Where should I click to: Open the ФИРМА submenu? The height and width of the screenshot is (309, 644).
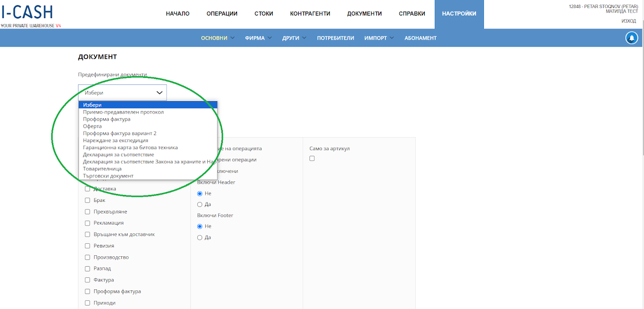tap(259, 38)
